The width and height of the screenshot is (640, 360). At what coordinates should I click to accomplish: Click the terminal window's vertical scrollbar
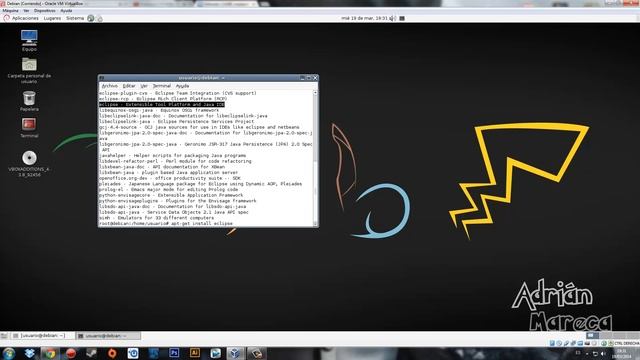[x=315, y=158]
